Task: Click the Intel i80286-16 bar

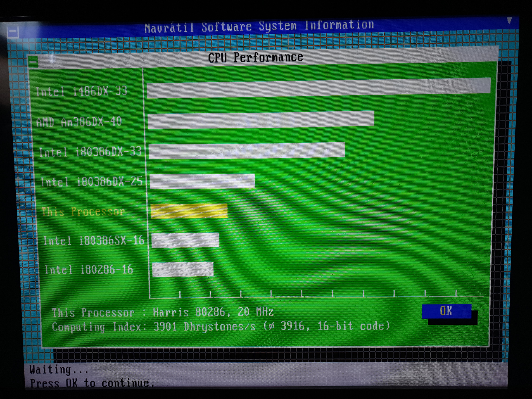Action: click(x=183, y=269)
